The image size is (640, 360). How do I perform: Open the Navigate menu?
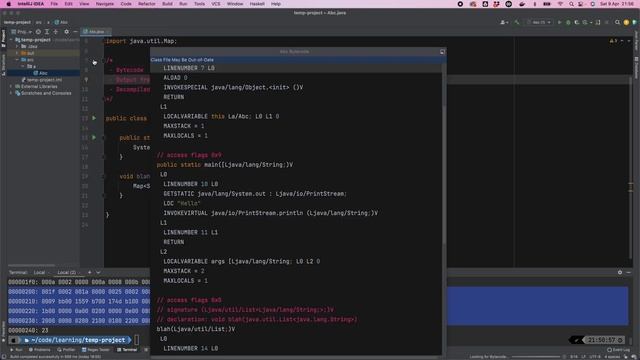tap(105, 4)
